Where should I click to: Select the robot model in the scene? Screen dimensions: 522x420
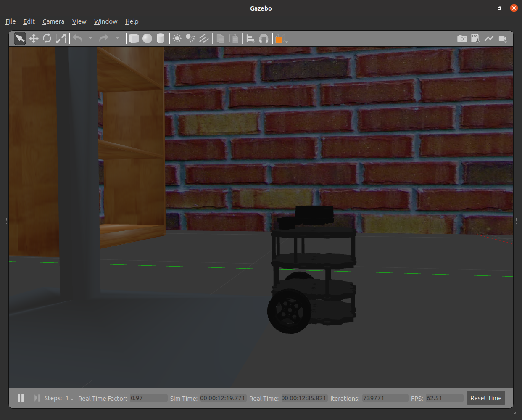[313, 269]
